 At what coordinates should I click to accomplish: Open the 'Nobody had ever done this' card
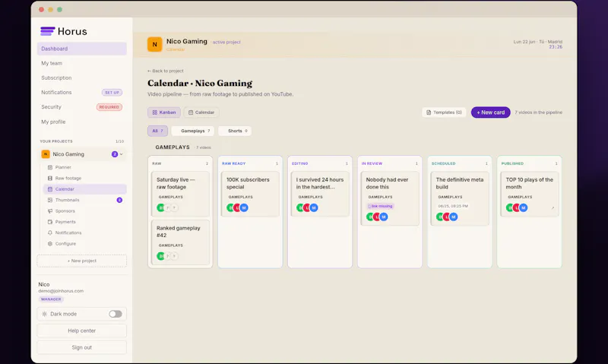point(390,198)
